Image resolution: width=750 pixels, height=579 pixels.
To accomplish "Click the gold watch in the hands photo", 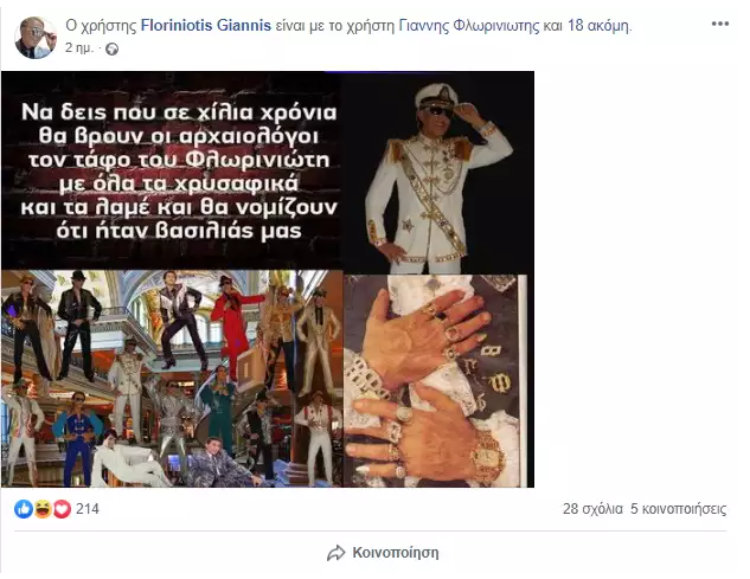I will pyautogui.click(x=487, y=455).
